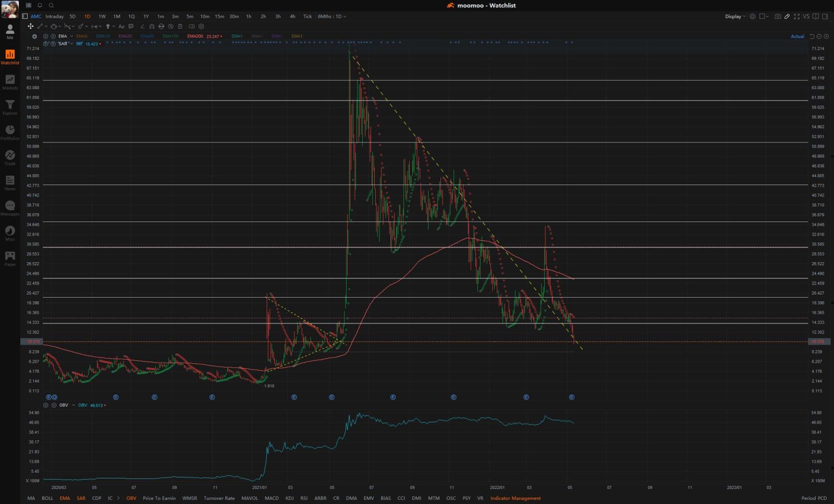Zoom in the chart with plus icon

(x=826, y=36)
